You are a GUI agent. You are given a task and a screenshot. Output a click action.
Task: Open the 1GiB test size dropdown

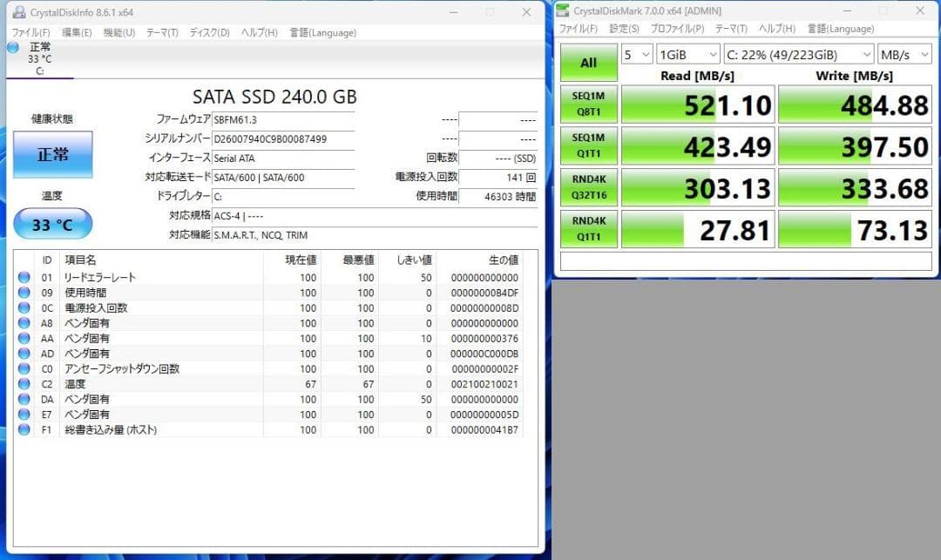pyautogui.click(x=687, y=54)
